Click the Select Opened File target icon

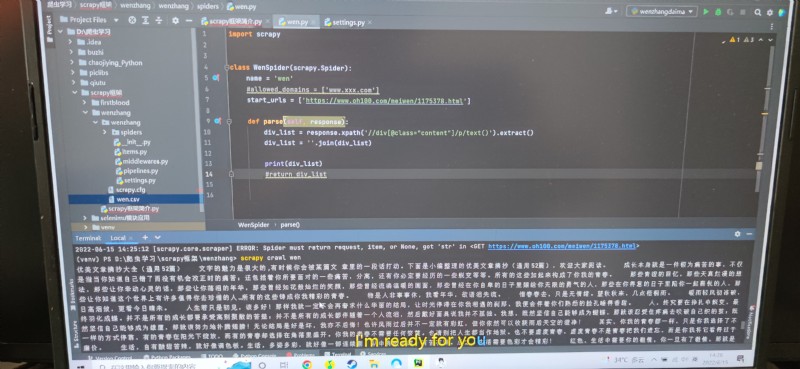pyautogui.click(x=132, y=20)
